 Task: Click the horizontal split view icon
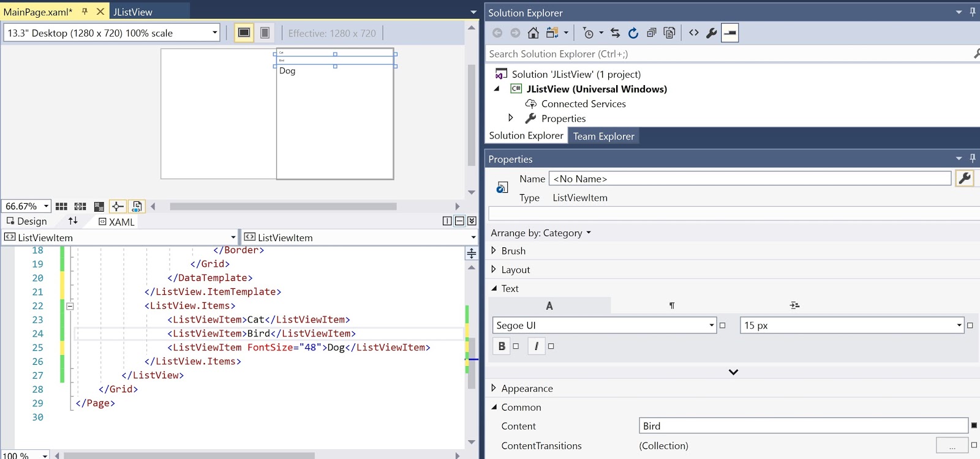coord(459,221)
